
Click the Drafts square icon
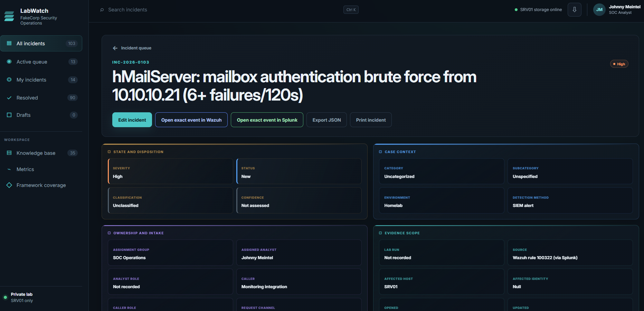[9, 115]
